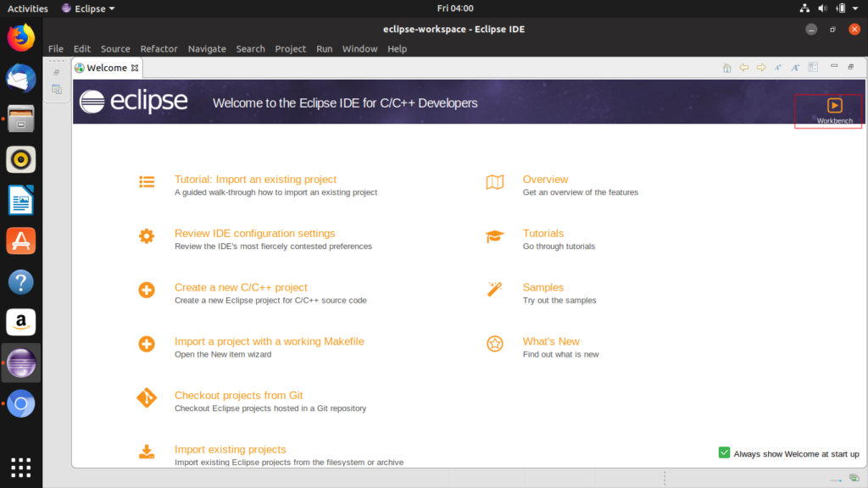This screenshot has width=868, height=488.
Task: Click the clock showing Fri 04:00
Action: pos(455,8)
